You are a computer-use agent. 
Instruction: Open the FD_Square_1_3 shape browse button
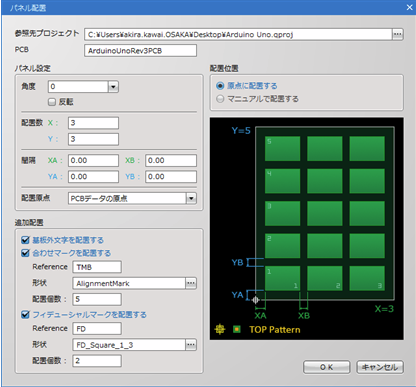click(x=191, y=345)
